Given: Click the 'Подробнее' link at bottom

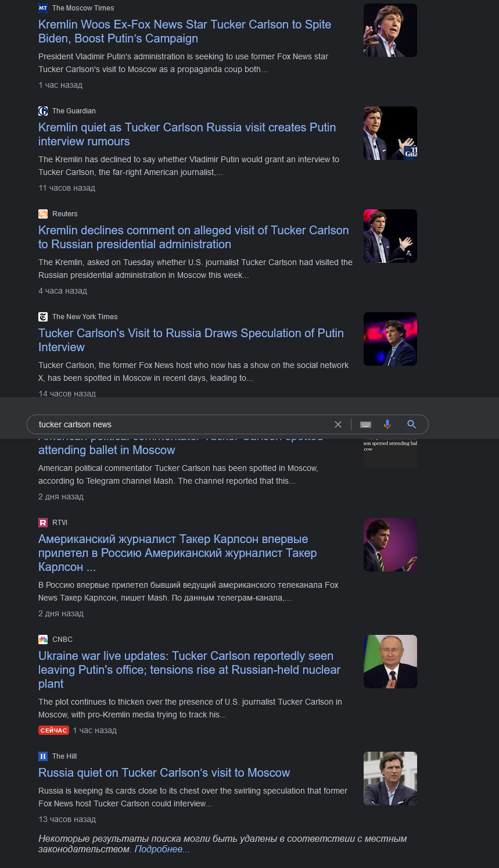Looking at the screenshot, I should (x=162, y=849).
